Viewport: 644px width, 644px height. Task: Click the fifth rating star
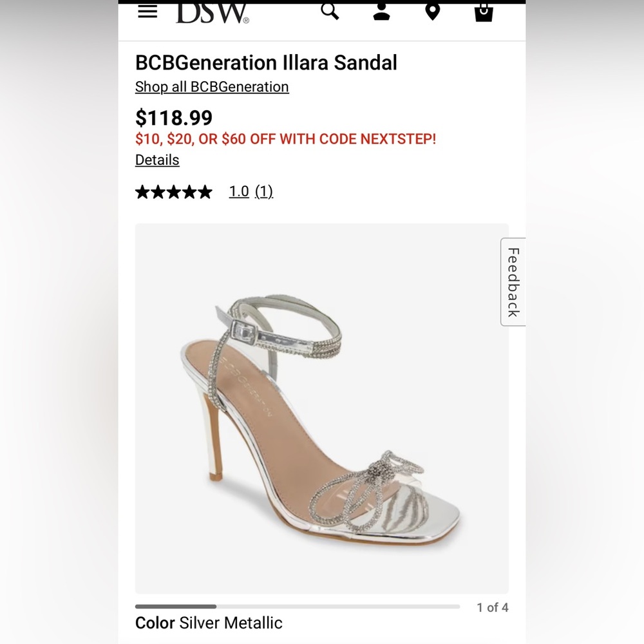204,191
